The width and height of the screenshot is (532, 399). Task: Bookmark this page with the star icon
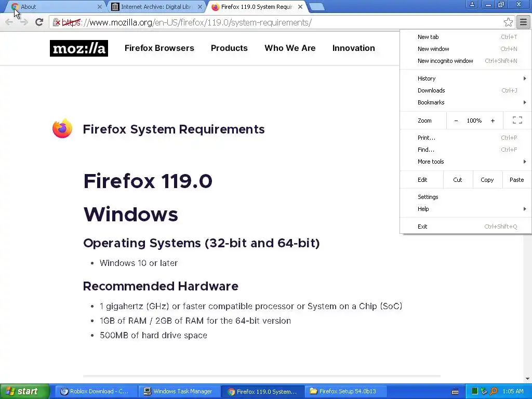(508, 22)
